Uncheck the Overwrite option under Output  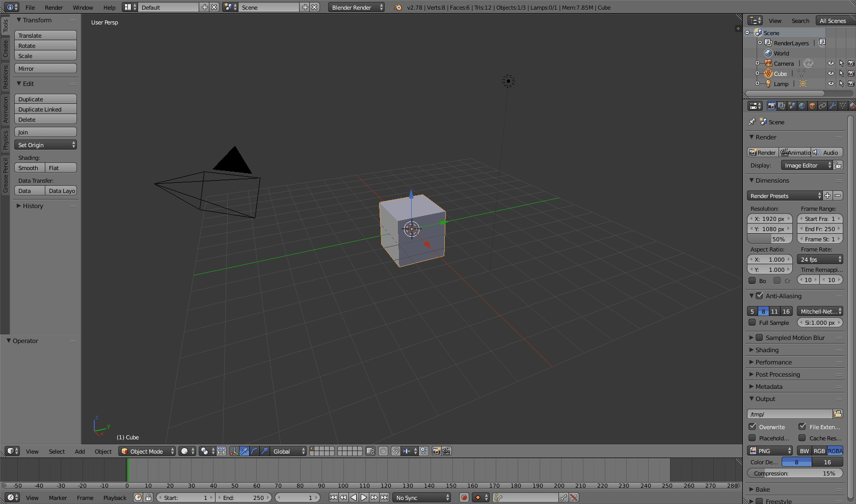click(x=752, y=427)
